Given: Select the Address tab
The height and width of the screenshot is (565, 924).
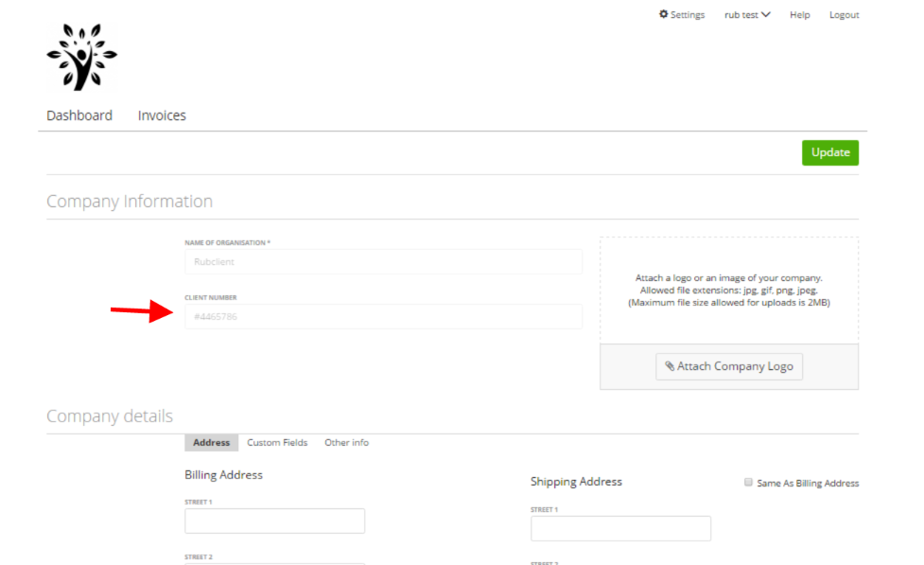Looking at the screenshot, I should tap(212, 443).
